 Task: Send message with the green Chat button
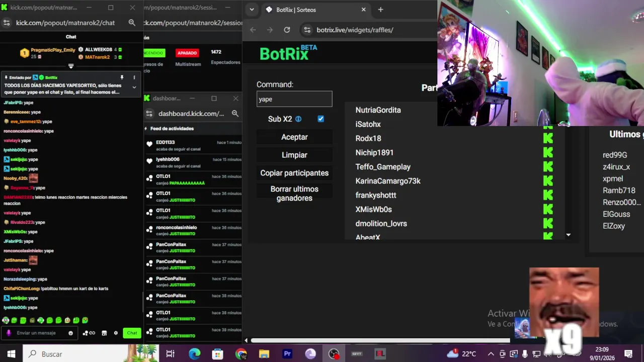point(132,333)
